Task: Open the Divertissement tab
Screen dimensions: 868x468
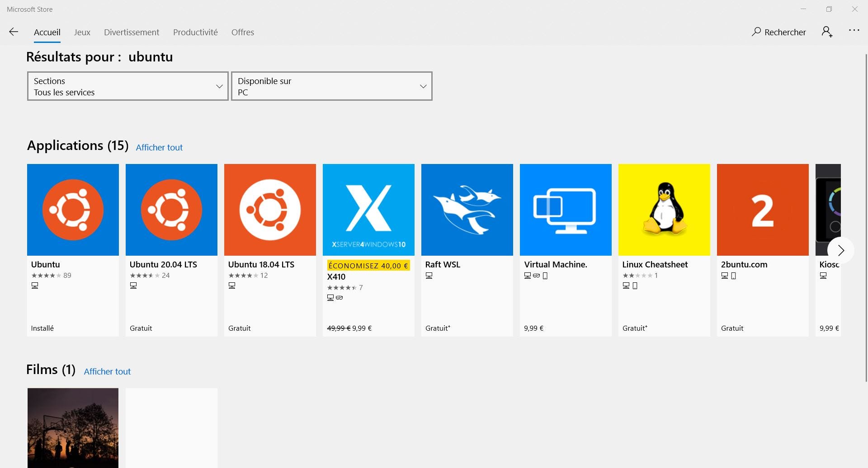Action: click(132, 32)
